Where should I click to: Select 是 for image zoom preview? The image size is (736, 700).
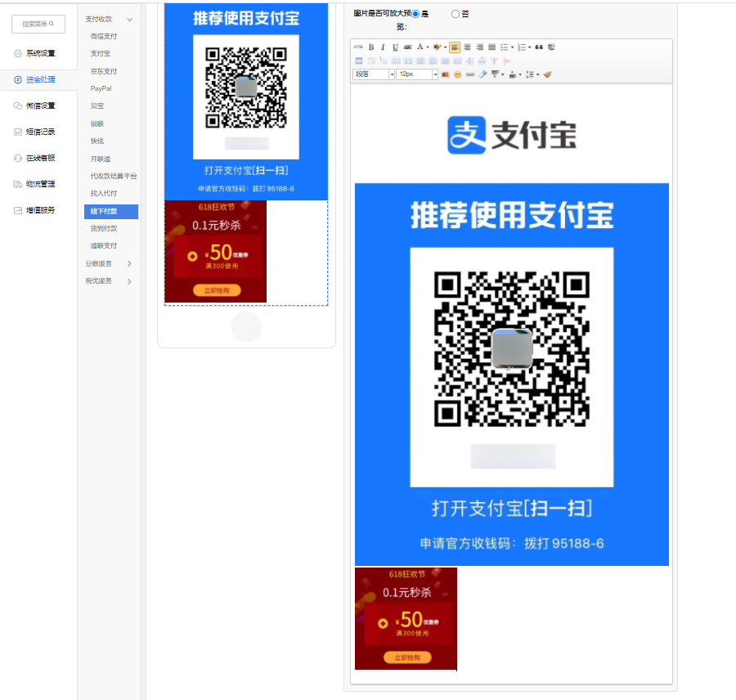(x=416, y=14)
